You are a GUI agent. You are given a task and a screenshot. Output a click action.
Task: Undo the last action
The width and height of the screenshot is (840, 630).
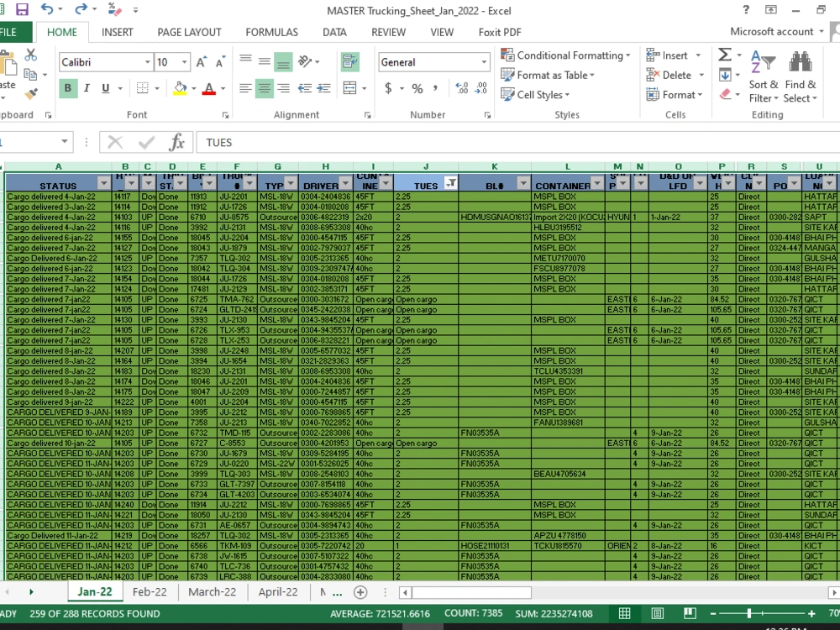coord(46,9)
